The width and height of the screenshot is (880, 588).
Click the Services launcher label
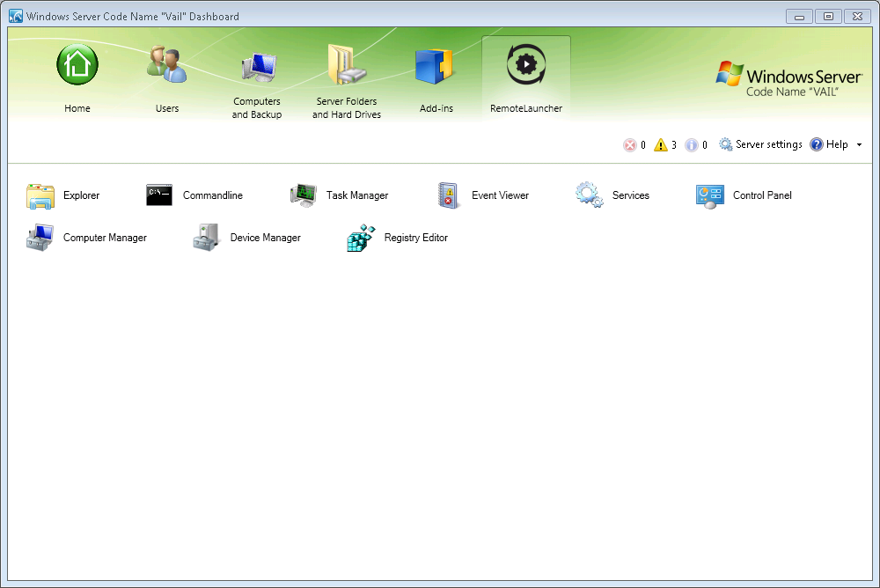tap(631, 195)
